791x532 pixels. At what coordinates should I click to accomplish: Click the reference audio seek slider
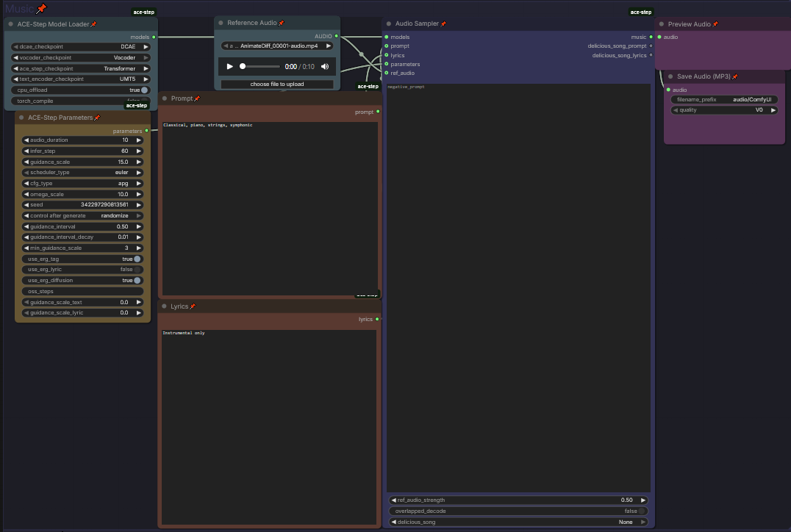260,67
